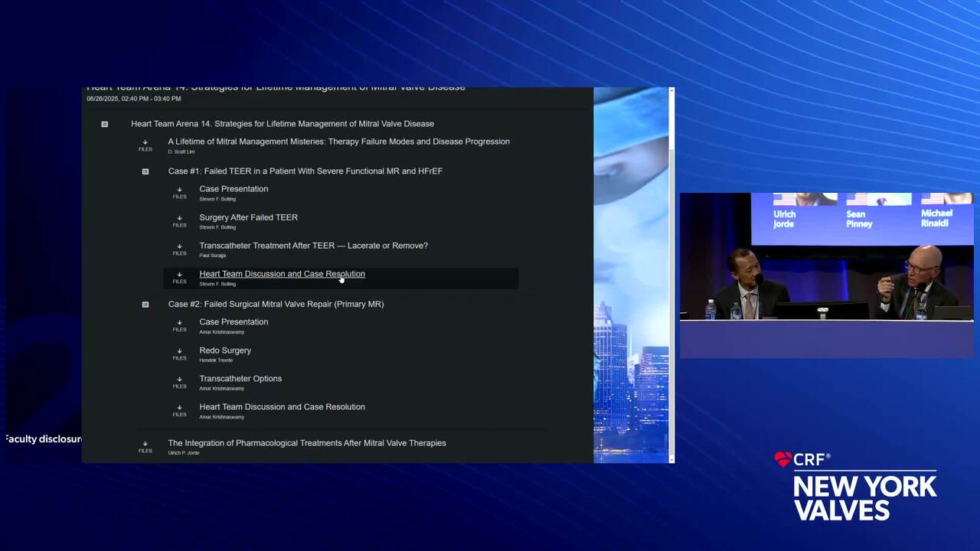This screenshot has height=551, width=980.
Task: Download files for Redo Surgery
Action: coord(179,354)
